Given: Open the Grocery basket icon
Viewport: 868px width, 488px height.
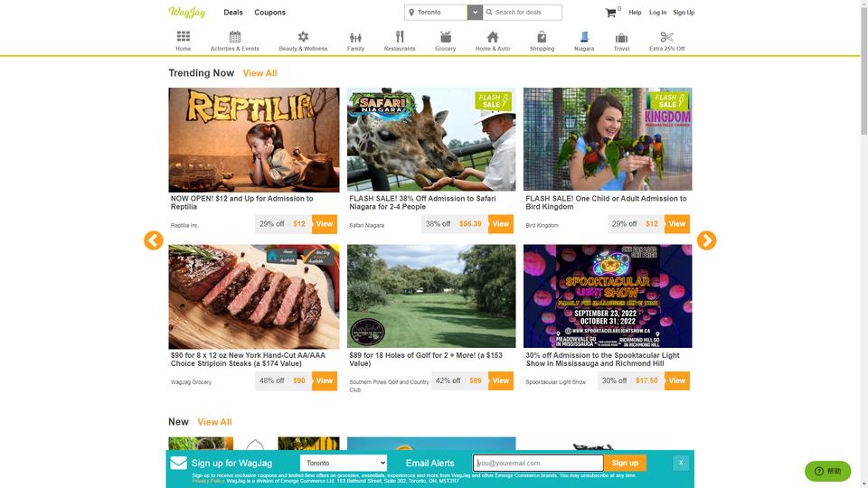Looking at the screenshot, I should pos(445,36).
